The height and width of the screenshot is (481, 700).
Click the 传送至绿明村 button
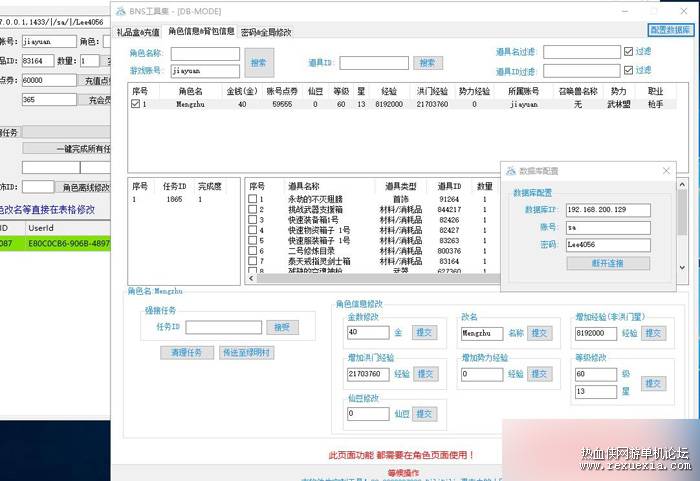[x=246, y=352]
